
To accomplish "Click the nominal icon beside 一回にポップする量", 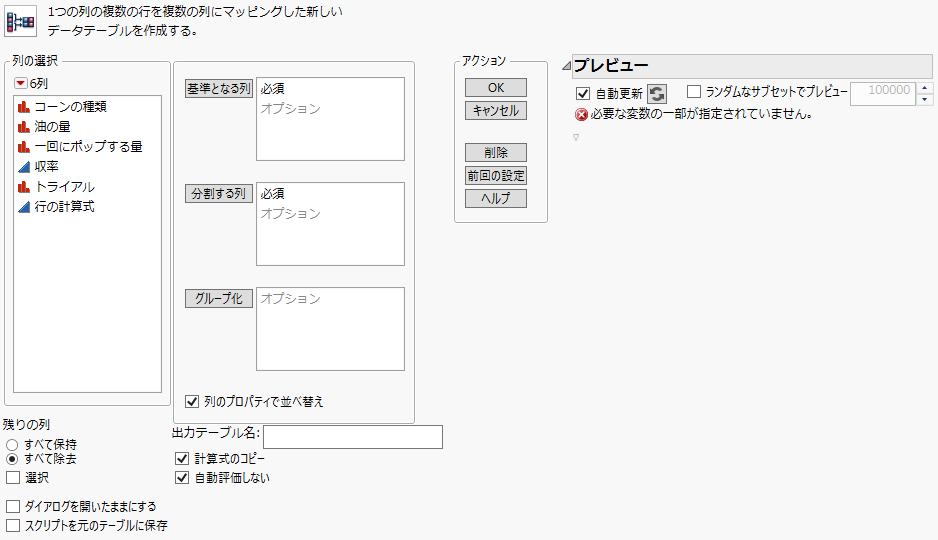I will pyautogui.click(x=24, y=147).
